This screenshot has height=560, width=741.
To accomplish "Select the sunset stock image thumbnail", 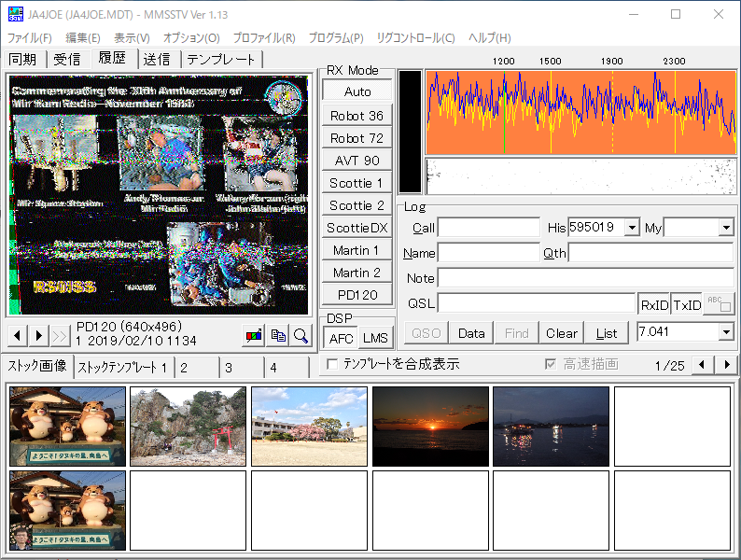I will (430, 427).
